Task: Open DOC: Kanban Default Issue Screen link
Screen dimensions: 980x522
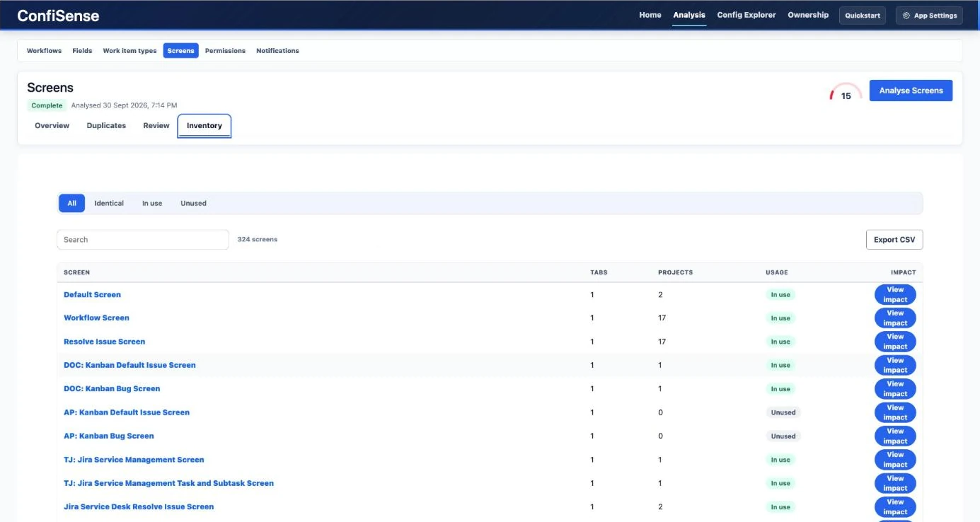Action: [129, 366]
